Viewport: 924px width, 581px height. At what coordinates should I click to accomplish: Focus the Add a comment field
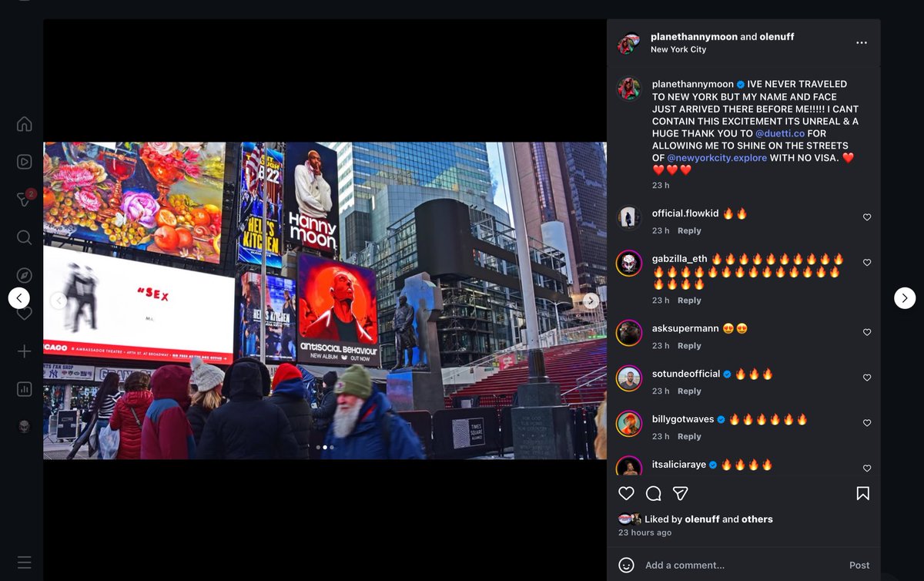(x=742, y=565)
